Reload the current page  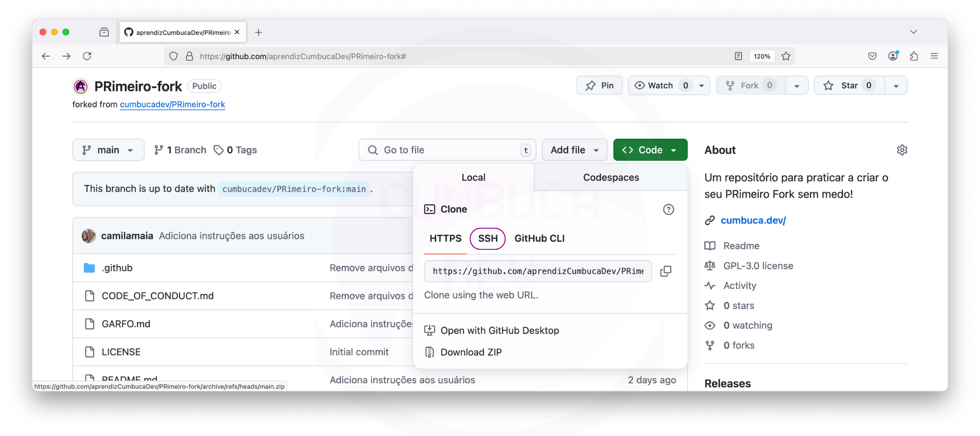click(x=87, y=56)
